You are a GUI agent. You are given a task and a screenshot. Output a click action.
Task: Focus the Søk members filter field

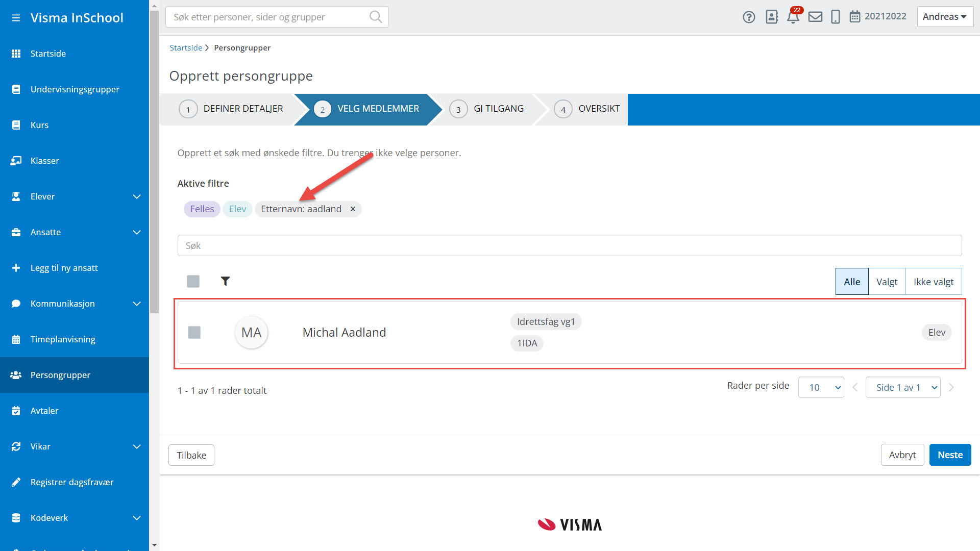570,246
